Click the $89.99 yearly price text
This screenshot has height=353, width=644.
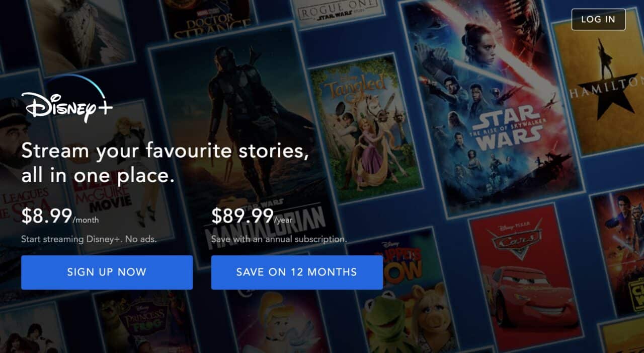[x=252, y=216]
